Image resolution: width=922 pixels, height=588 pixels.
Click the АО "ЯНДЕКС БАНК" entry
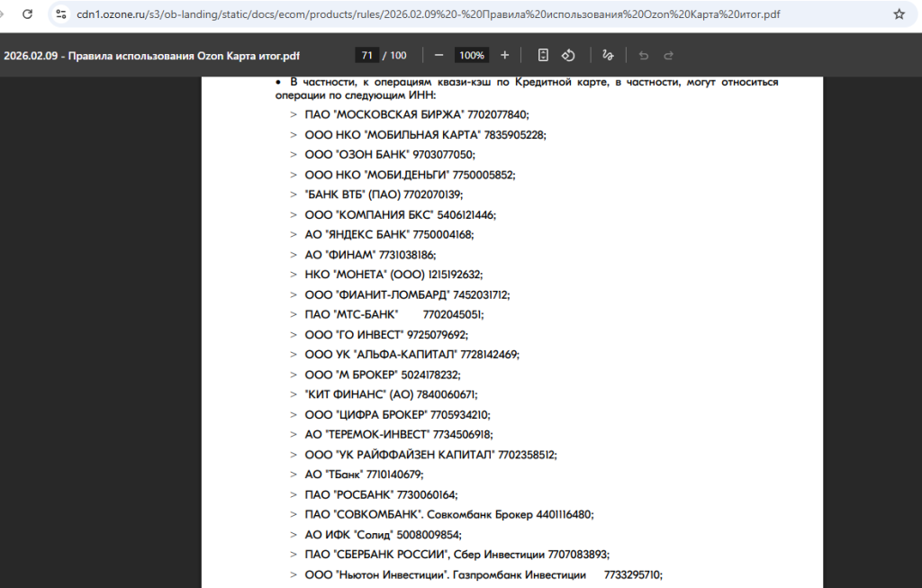tap(388, 234)
